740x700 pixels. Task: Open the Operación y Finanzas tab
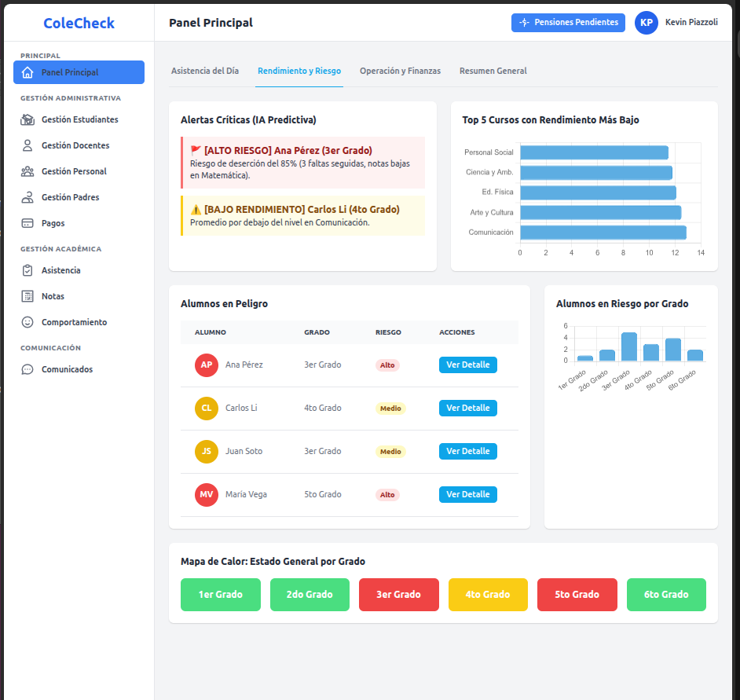tap(400, 71)
